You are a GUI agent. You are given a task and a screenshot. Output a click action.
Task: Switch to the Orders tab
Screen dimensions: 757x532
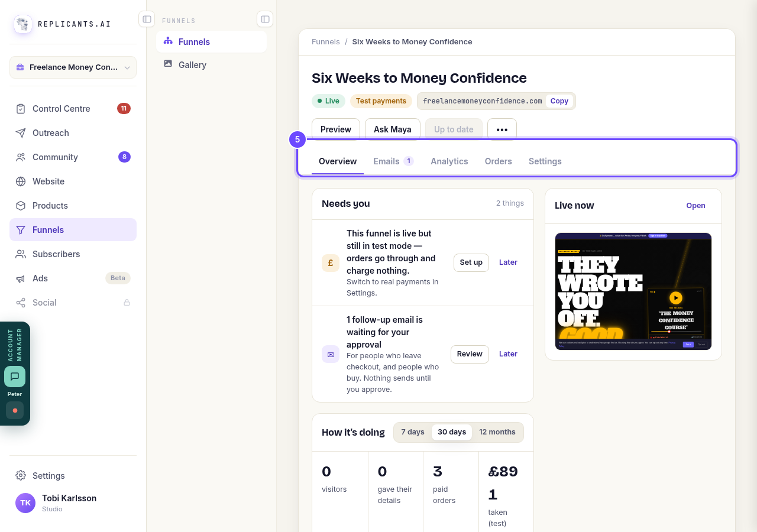[x=499, y=161]
